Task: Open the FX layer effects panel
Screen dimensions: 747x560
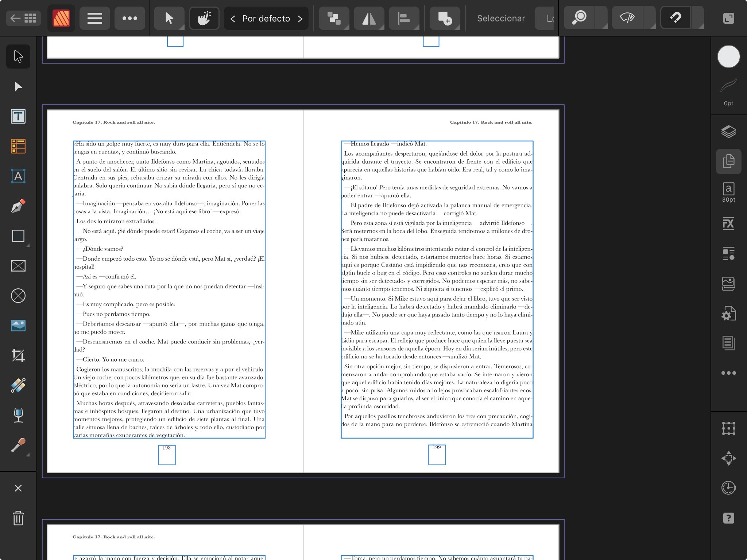Action: click(x=728, y=223)
